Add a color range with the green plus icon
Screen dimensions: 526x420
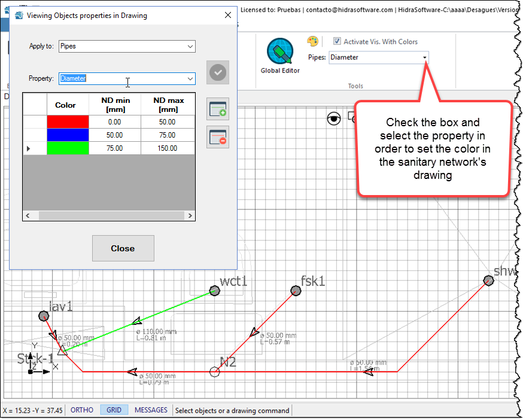217,108
